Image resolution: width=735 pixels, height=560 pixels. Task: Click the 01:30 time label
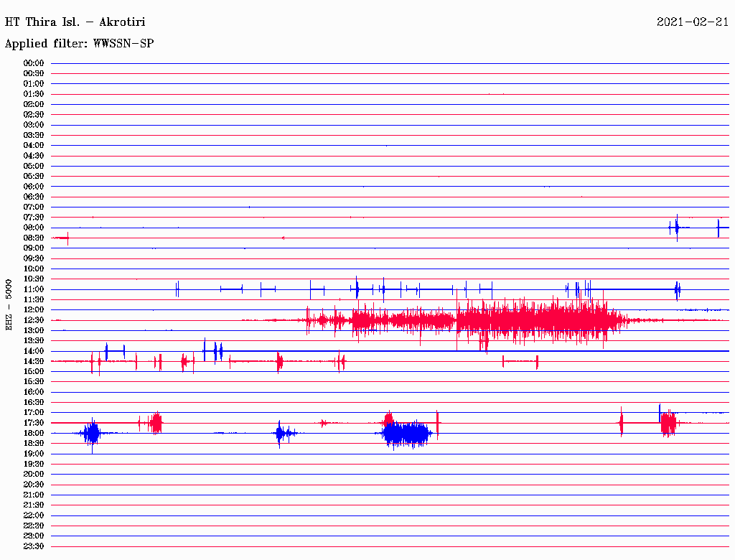pyautogui.click(x=34, y=94)
